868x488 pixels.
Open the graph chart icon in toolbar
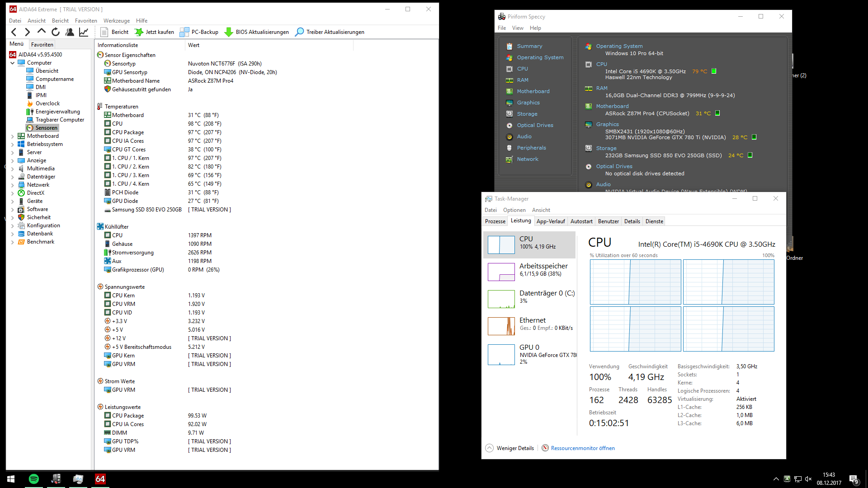tap(84, 32)
